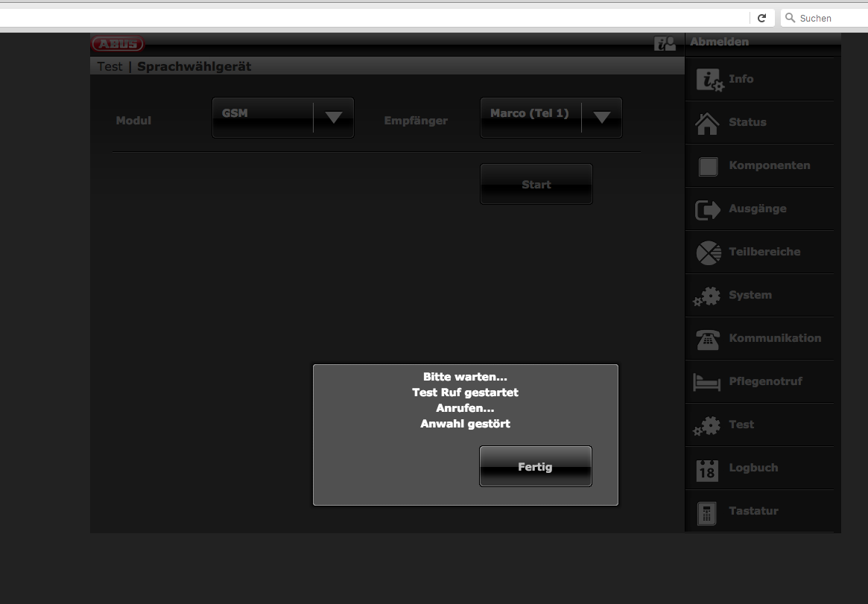
Task: Open the Pflegenotruf bed icon
Action: click(707, 382)
